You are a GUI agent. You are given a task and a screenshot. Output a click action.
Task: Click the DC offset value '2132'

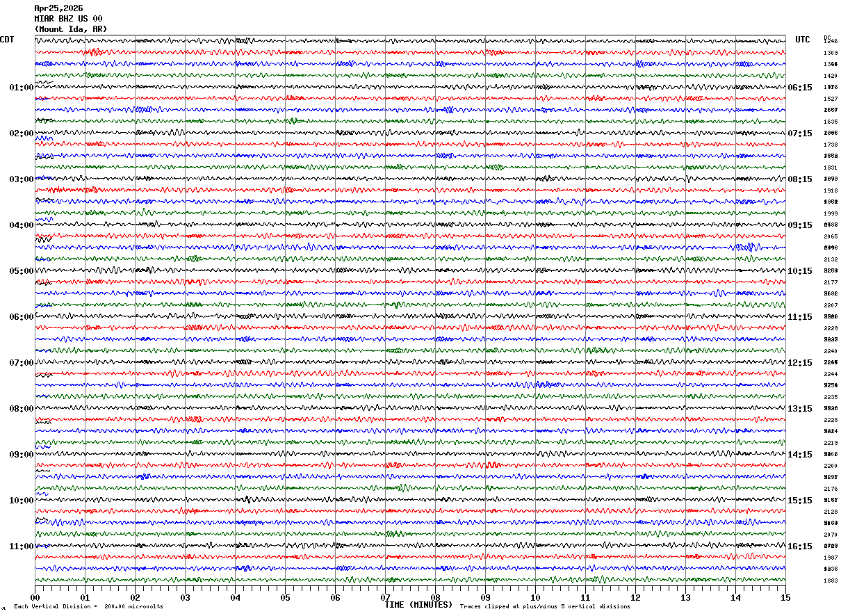tap(831, 259)
